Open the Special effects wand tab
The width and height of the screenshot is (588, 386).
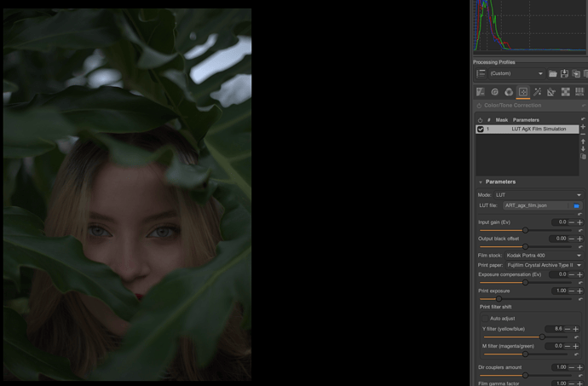(x=538, y=92)
